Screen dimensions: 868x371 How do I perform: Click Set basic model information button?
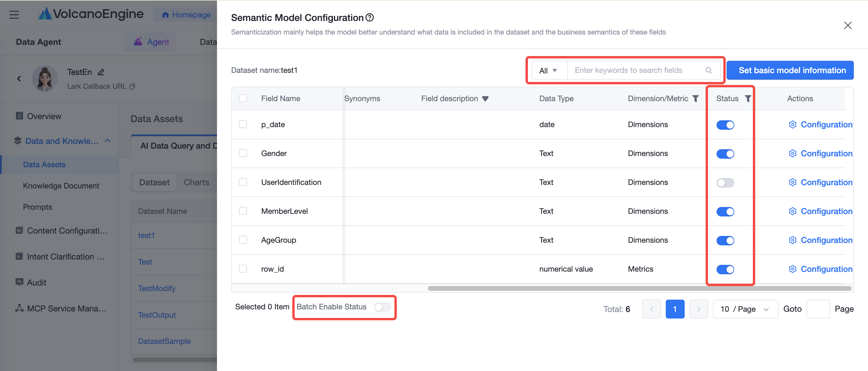click(x=790, y=70)
